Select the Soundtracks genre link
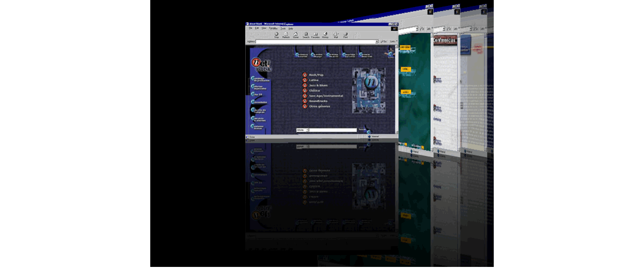This screenshot has width=644, height=268. pyautogui.click(x=318, y=101)
